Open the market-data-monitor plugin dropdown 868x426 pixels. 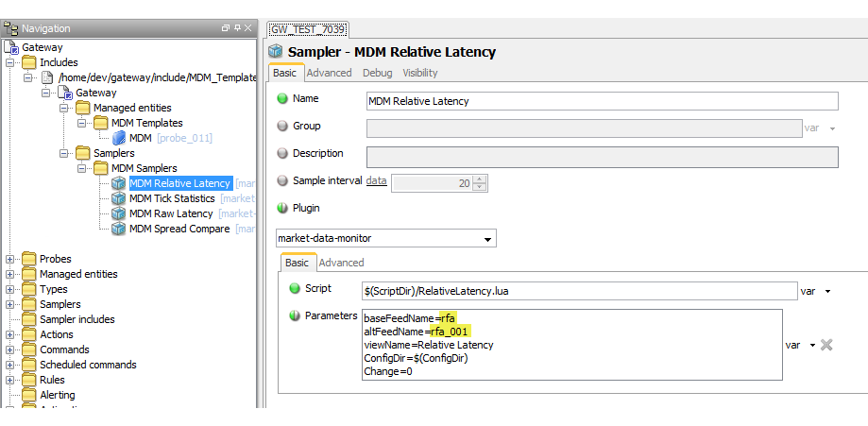[x=487, y=240]
